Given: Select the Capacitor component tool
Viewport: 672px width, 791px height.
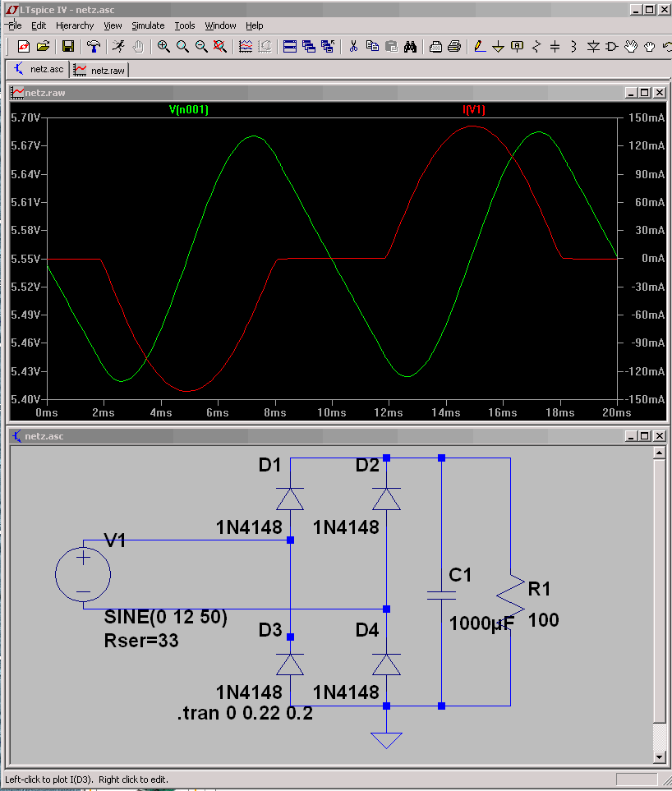Looking at the screenshot, I should click(555, 47).
